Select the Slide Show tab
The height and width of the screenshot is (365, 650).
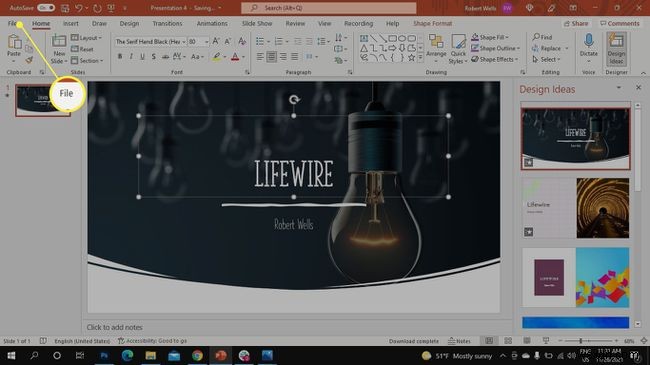257,24
